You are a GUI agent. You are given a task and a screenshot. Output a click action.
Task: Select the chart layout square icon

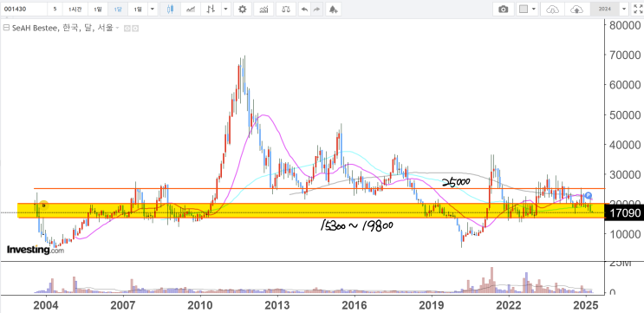click(x=524, y=9)
